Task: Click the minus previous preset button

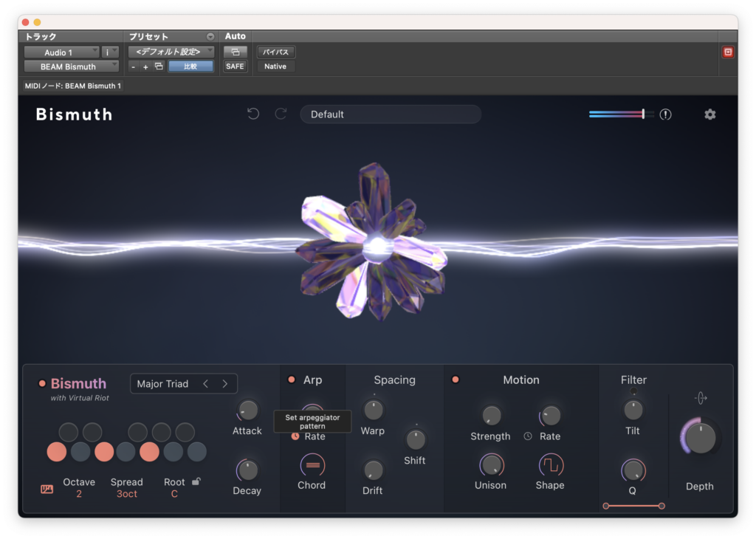Action: click(x=133, y=67)
